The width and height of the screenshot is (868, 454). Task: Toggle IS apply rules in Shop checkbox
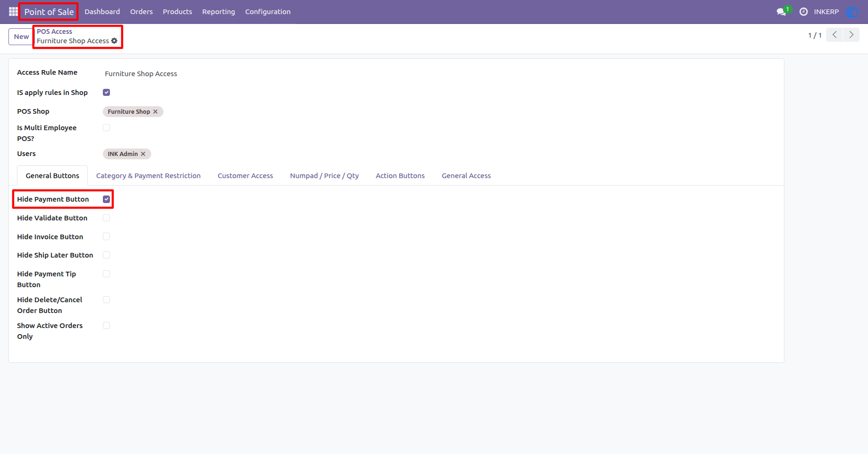107,93
